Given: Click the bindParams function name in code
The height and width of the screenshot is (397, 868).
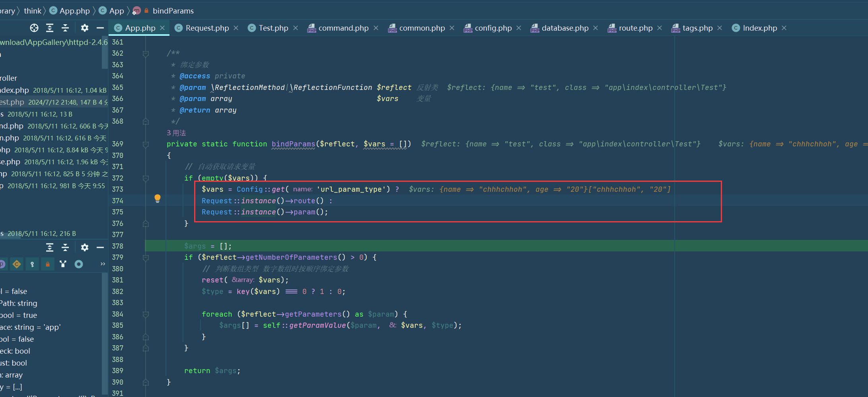Looking at the screenshot, I should [293, 144].
